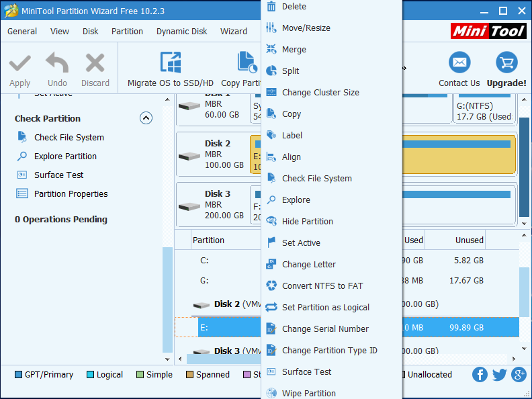Screen dimensions: 532x399
Task: Open the Facebook icon link
Action: 480,375
